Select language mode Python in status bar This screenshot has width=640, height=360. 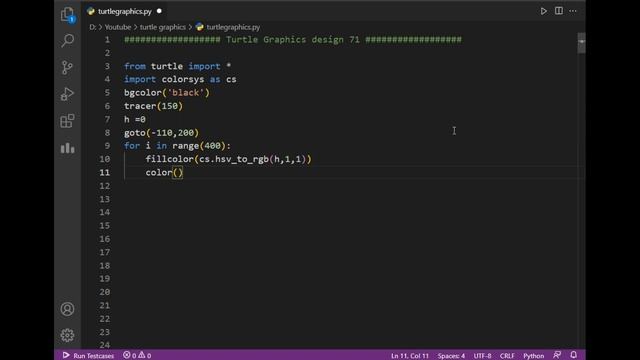[x=533, y=356]
